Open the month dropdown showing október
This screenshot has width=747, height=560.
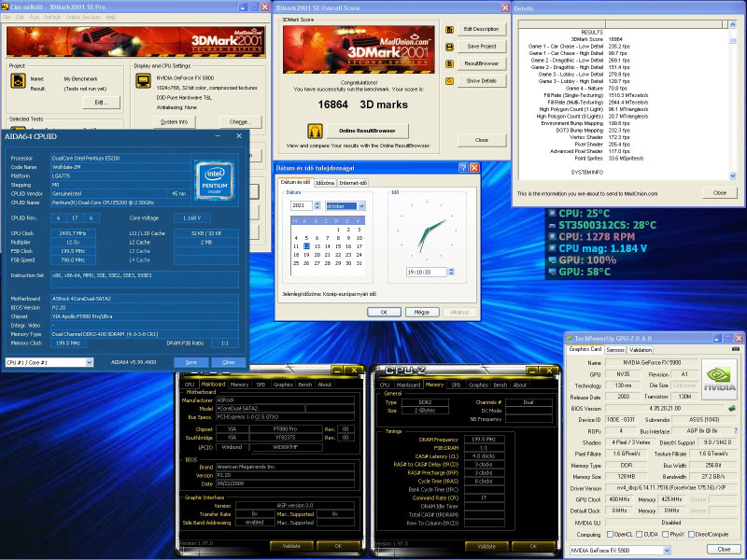point(359,204)
